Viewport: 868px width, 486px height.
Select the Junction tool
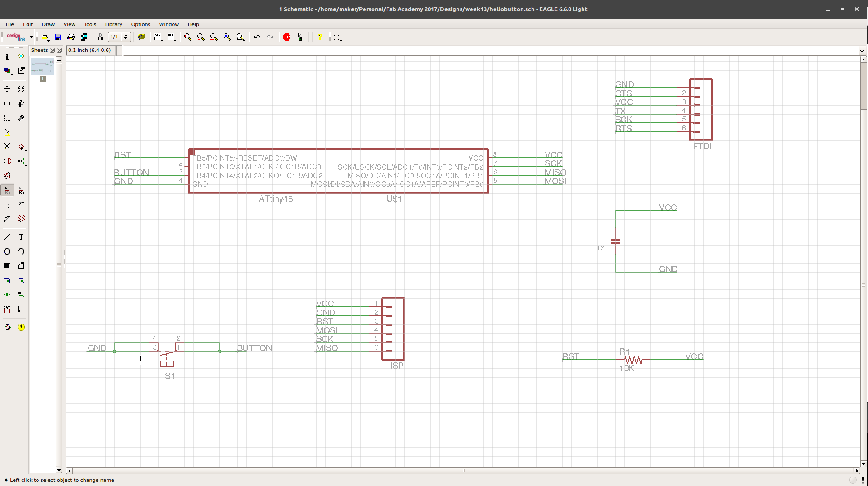[x=7, y=294]
